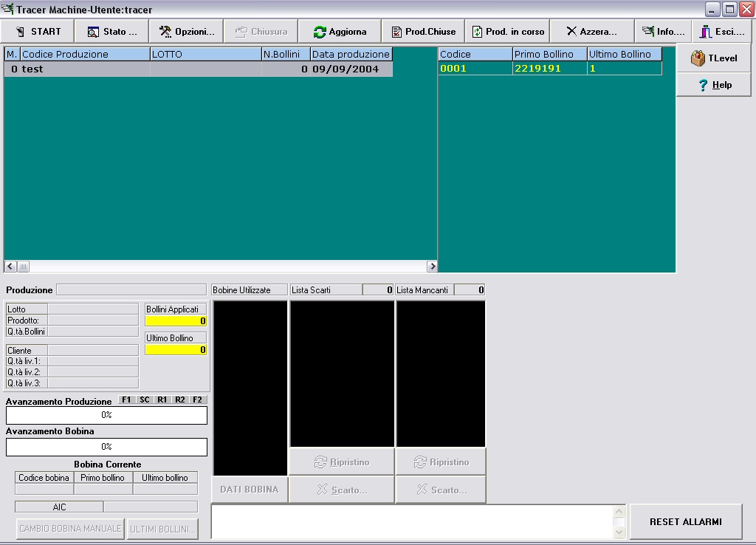Click Scarto button under Lista Mancanti
Viewport: 756px width, 545px height.
click(441, 490)
